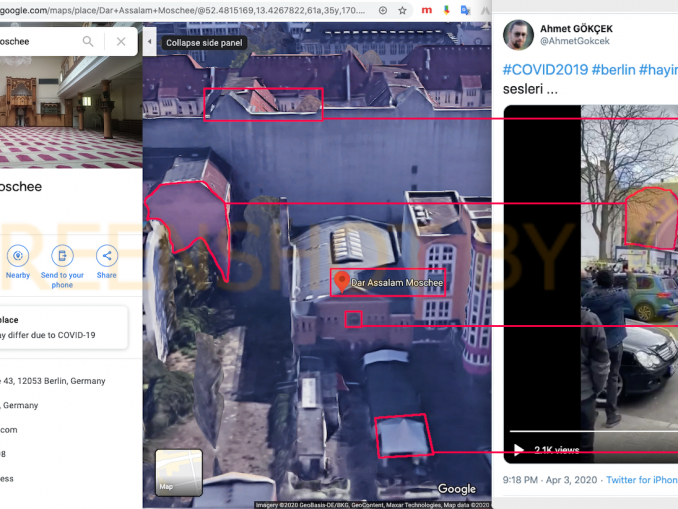
Task: Click the Nearby icon button
Action: [x=18, y=256]
